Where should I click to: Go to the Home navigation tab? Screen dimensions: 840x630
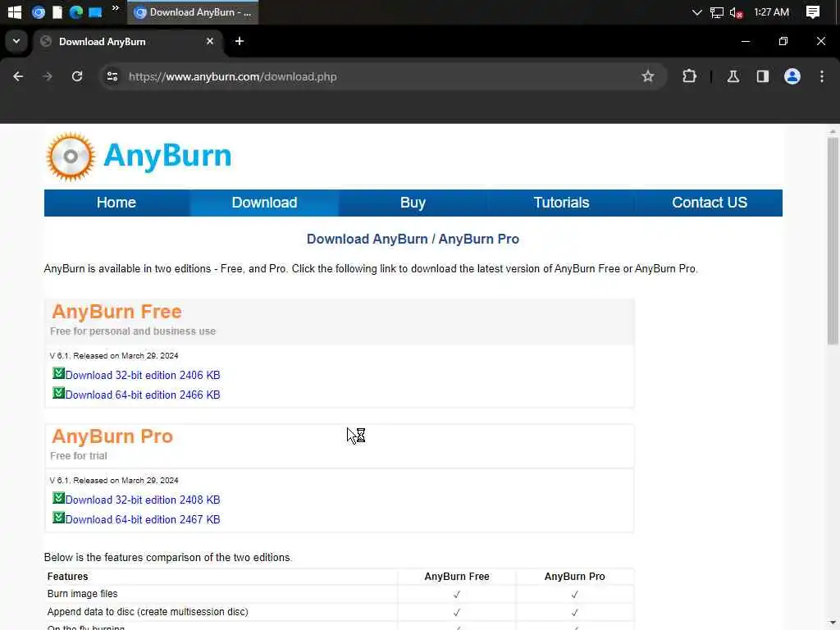pyautogui.click(x=116, y=203)
